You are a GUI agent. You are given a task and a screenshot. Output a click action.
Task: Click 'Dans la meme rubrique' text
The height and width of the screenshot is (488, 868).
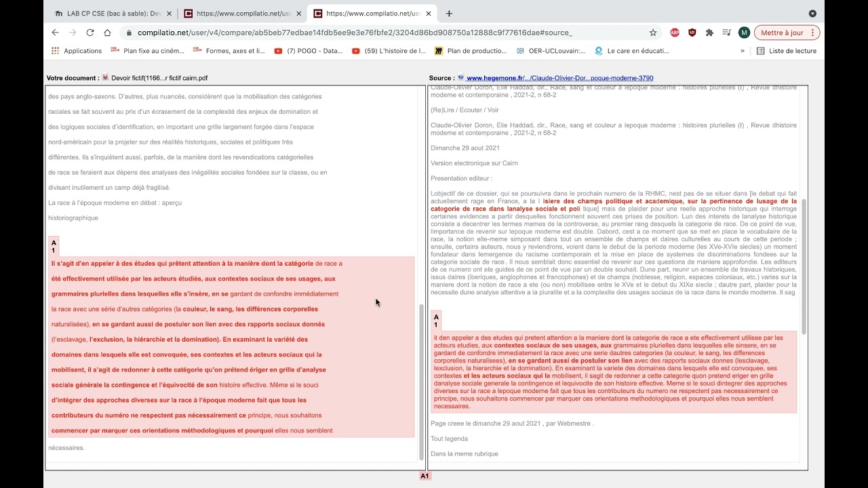point(465,453)
